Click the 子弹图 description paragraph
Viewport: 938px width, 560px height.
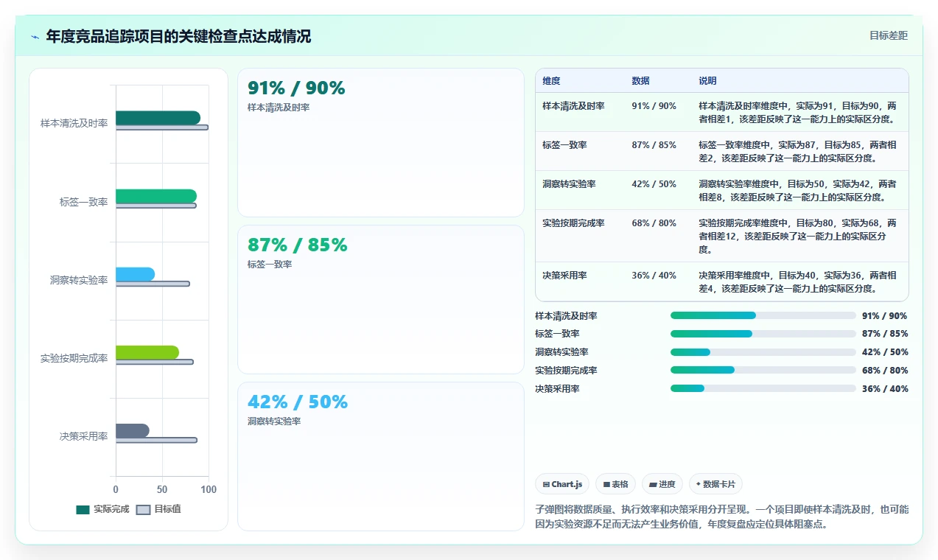pos(722,517)
